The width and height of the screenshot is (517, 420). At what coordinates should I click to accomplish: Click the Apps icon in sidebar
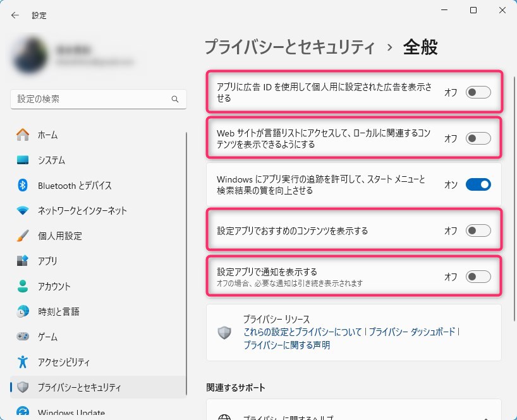[x=23, y=261]
